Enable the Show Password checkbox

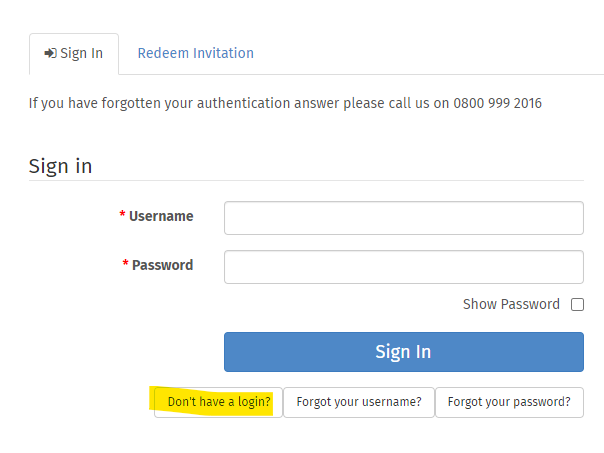click(577, 304)
